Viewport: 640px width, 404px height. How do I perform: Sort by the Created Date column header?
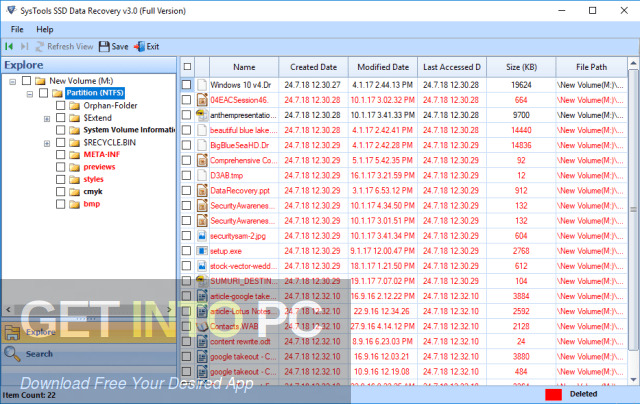pyautogui.click(x=313, y=67)
